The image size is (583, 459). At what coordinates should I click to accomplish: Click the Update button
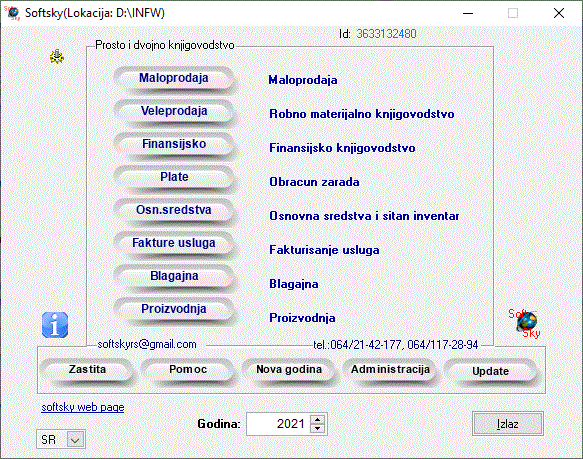pos(491,372)
